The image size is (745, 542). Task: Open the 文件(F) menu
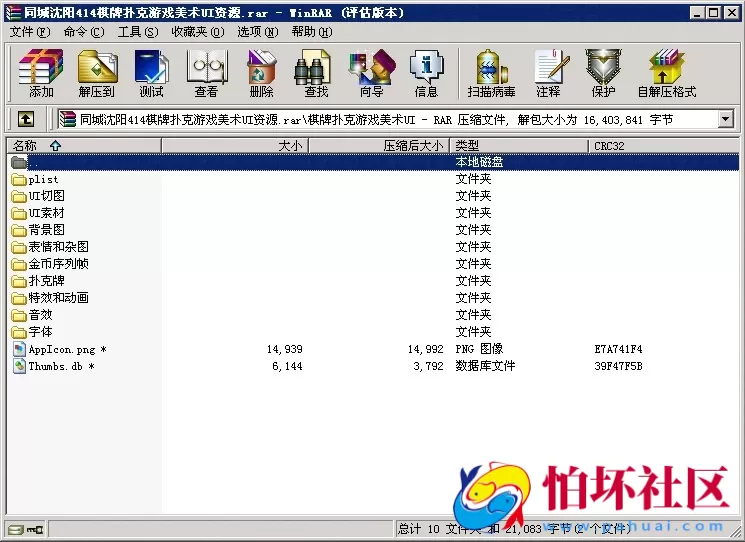(29, 32)
